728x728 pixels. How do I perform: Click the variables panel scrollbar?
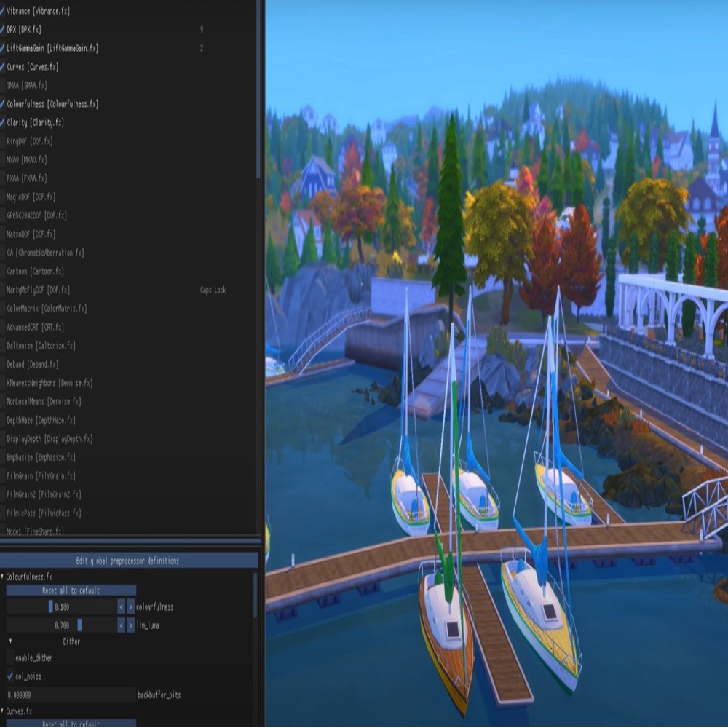tap(255, 597)
